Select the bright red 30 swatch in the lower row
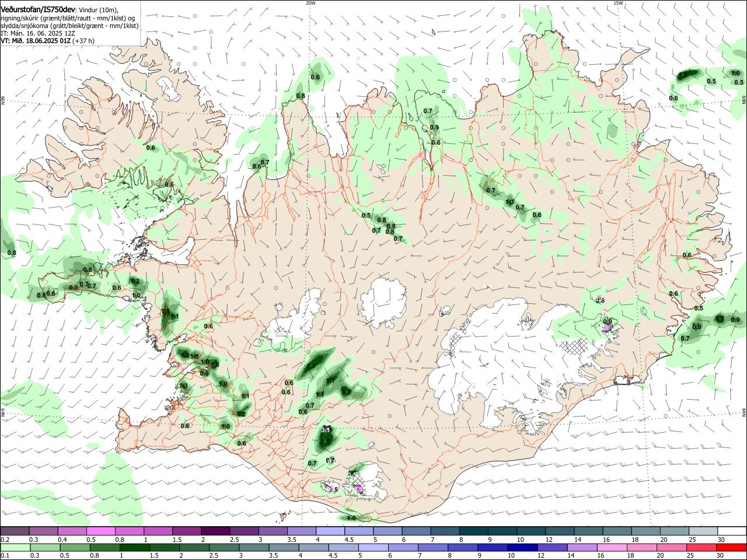Viewport: 747px width, 560px height. click(731, 547)
